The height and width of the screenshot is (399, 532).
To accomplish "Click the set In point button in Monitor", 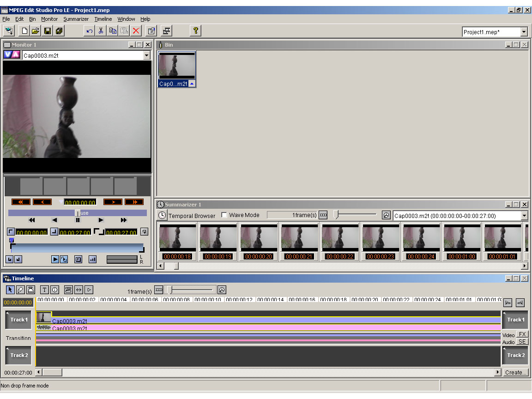I will [11, 231].
